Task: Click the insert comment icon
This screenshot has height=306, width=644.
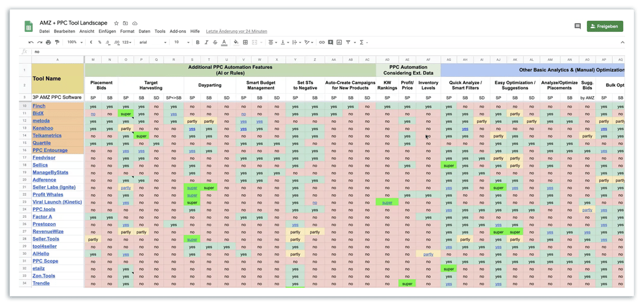Action: tap(330, 42)
